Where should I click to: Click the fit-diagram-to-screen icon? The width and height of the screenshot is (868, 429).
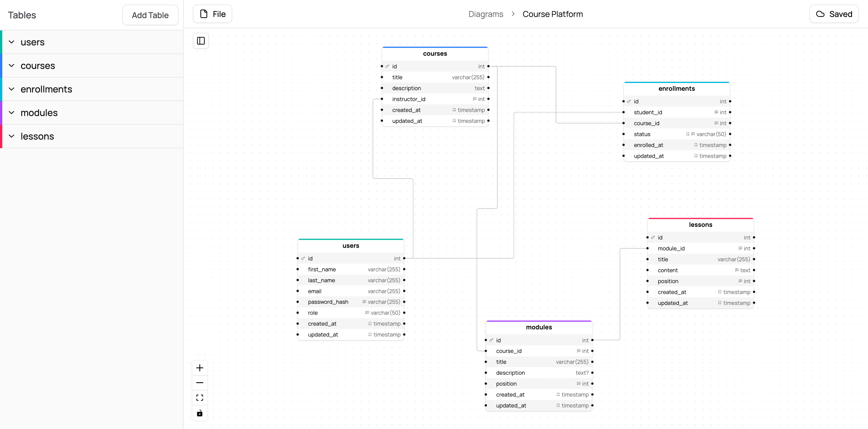pos(200,398)
